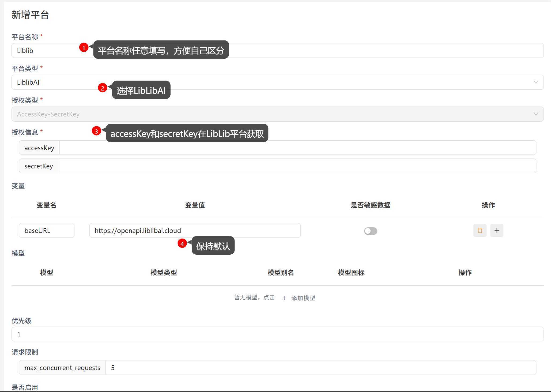The image size is (551, 392).
Task: Click 添加模型 to add a model
Action: [303, 298]
